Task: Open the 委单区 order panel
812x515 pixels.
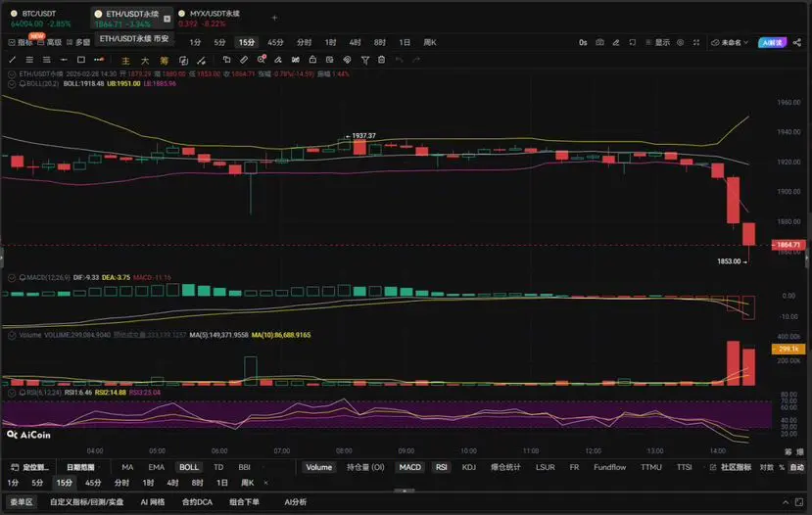Action: tap(22, 502)
